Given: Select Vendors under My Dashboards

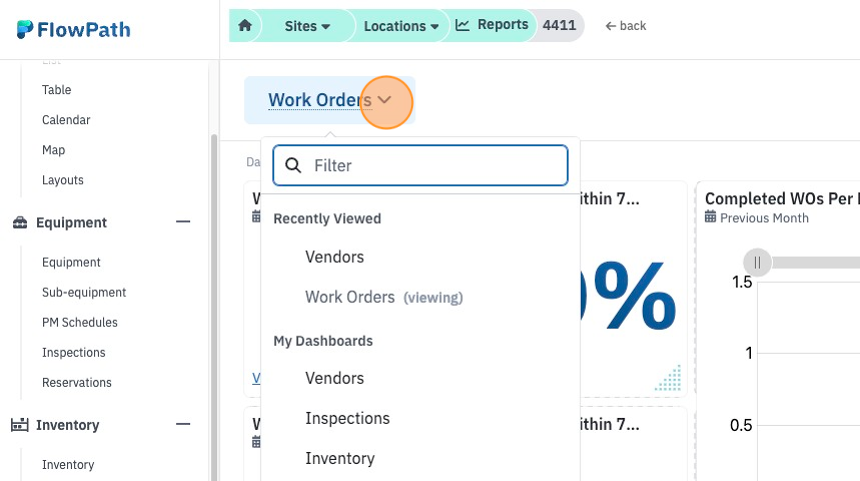Looking at the screenshot, I should 335,378.
